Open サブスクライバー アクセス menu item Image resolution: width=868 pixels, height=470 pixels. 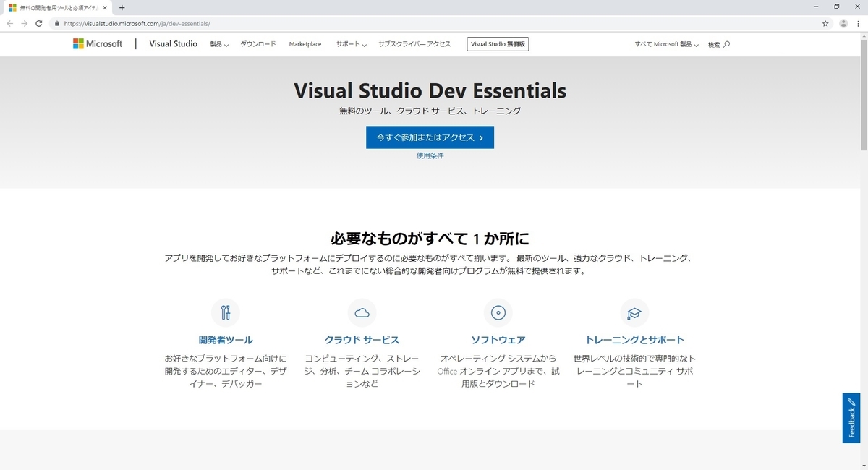(x=414, y=44)
